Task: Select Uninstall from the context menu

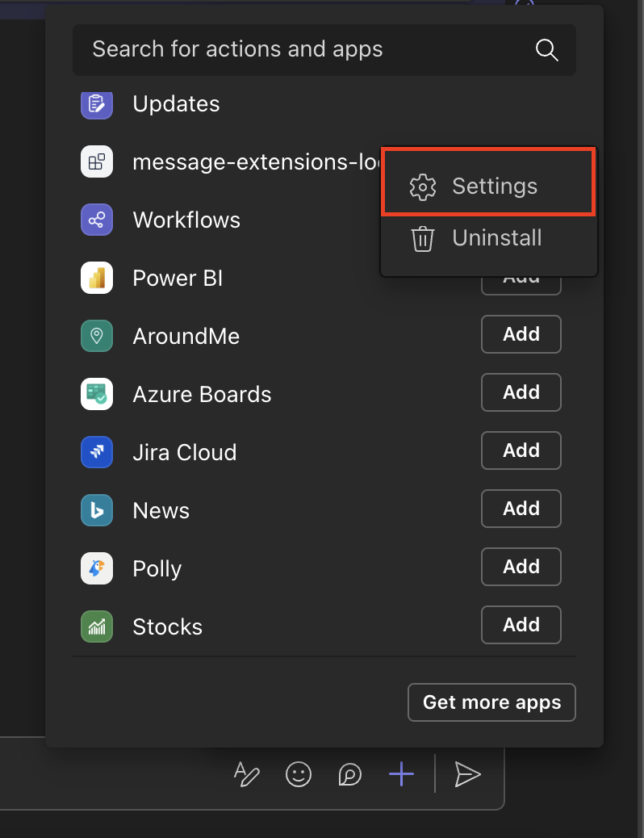Action: pyautogui.click(x=488, y=239)
